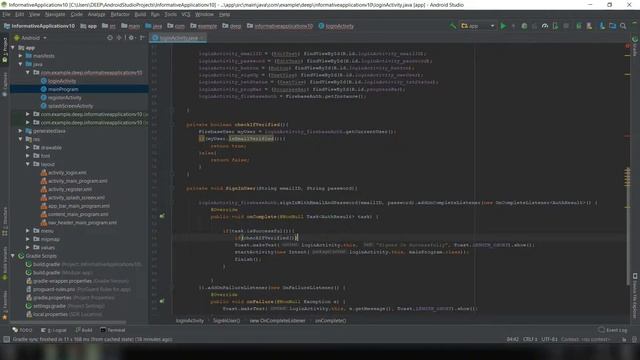Screen dimensions: 640x360
Task: Start debugging with the bug icon
Action: click(524, 26)
